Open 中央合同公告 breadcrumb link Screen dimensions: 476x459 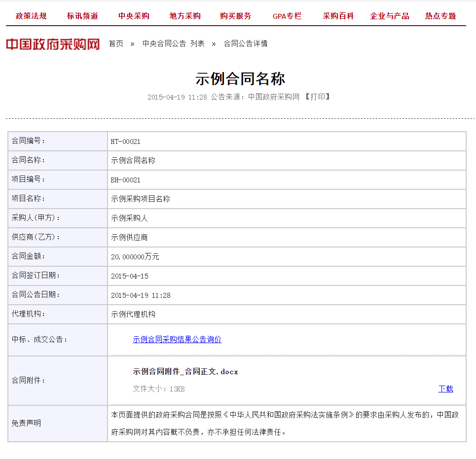(x=164, y=44)
